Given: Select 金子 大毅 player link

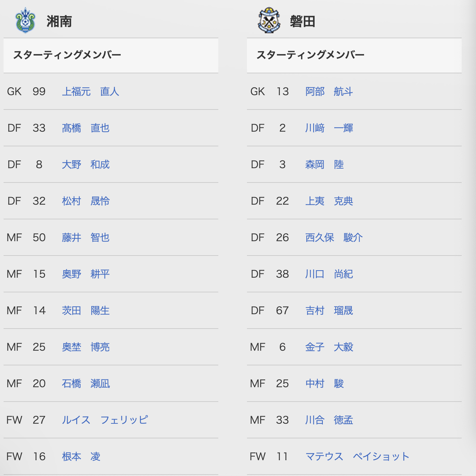Looking at the screenshot, I should tap(329, 347).
